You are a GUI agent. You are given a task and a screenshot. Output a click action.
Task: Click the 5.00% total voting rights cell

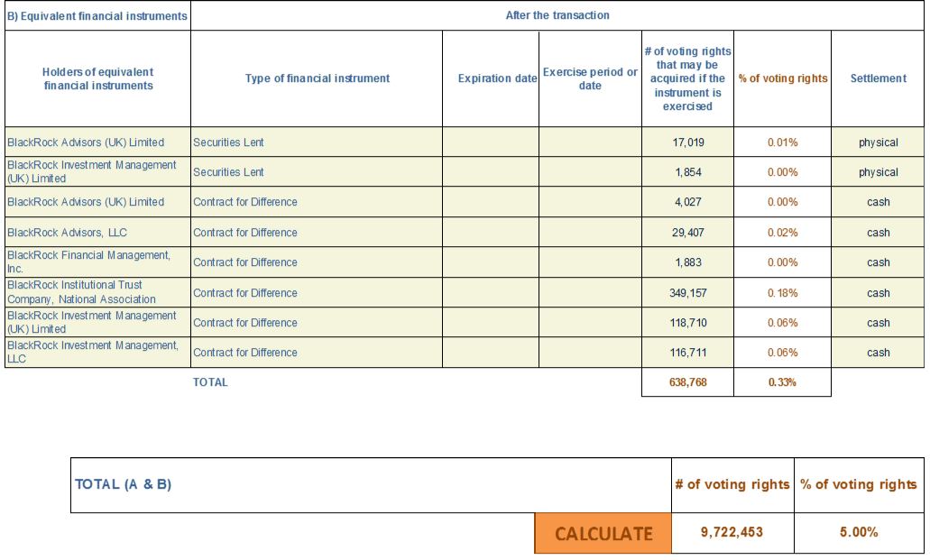859,532
